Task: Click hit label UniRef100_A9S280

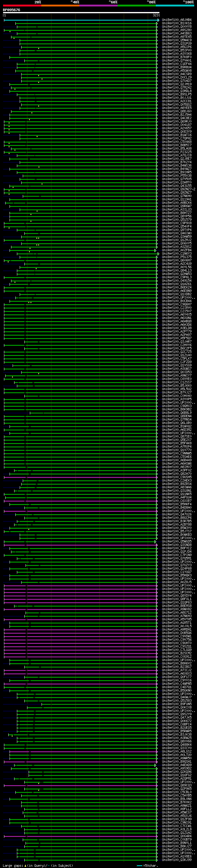Action: (177, 30)
